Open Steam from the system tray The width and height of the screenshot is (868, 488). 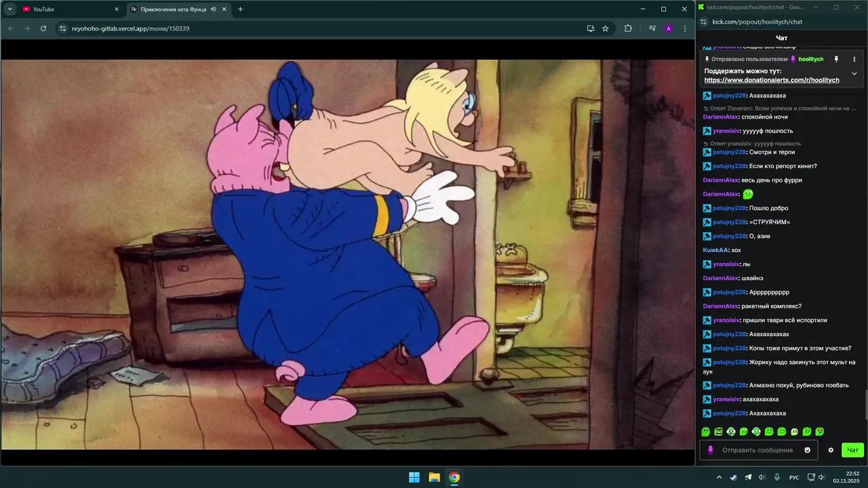tap(733, 477)
